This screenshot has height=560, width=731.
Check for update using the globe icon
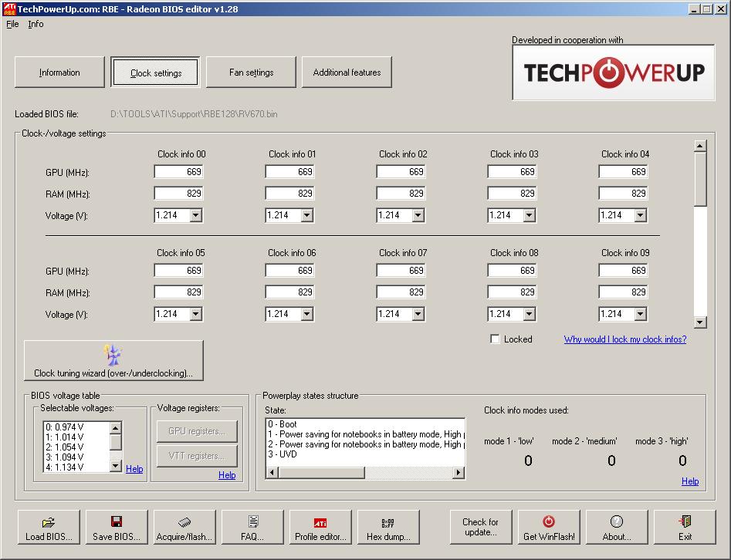coord(481,527)
